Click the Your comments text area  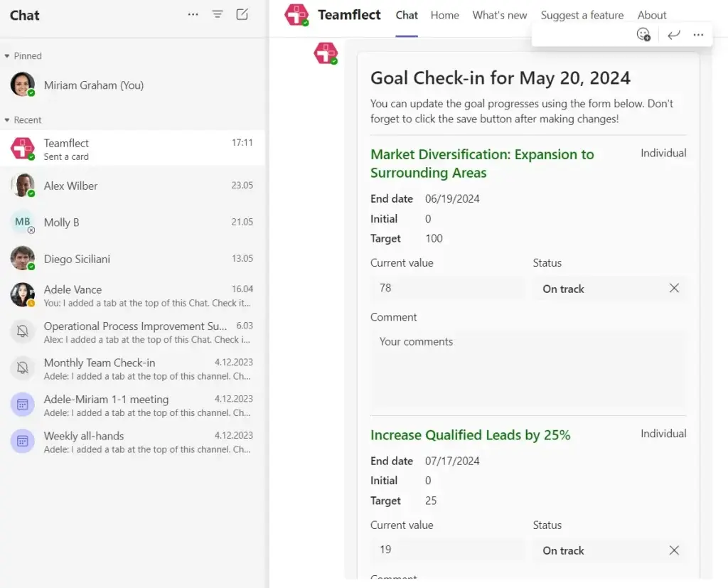[528, 369]
